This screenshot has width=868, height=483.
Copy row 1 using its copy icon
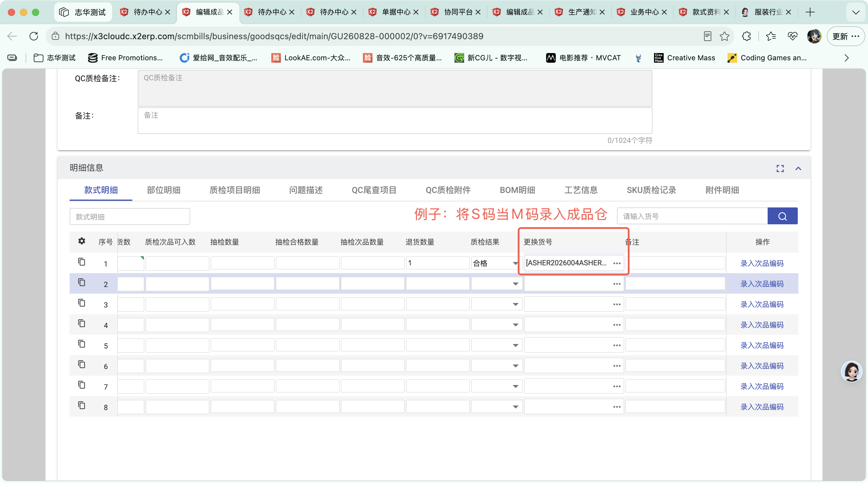(82, 262)
